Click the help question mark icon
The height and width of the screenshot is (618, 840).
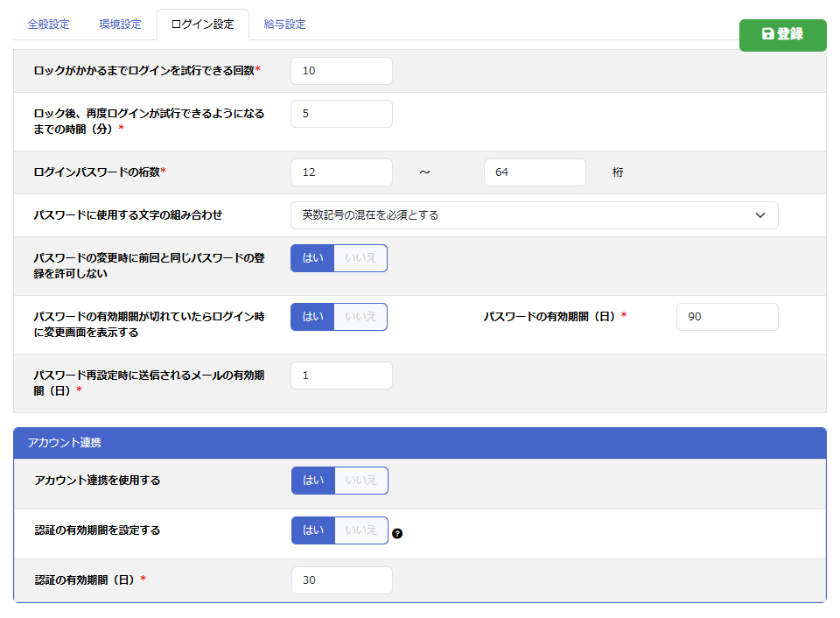[x=397, y=533]
